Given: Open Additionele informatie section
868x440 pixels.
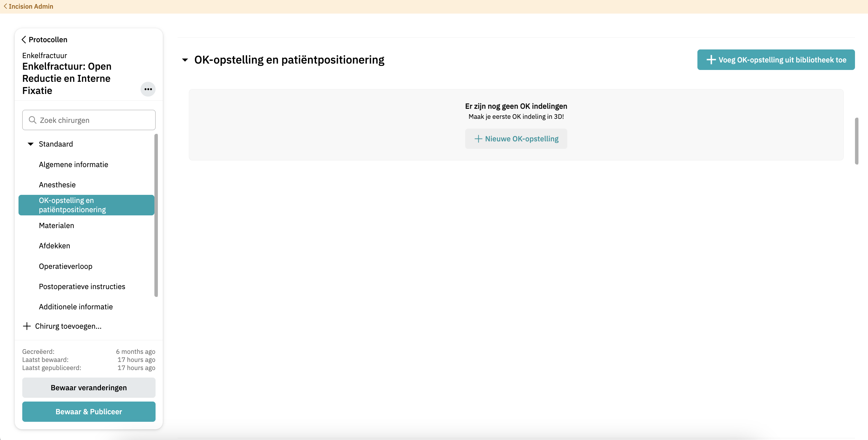Looking at the screenshot, I should (76, 307).
